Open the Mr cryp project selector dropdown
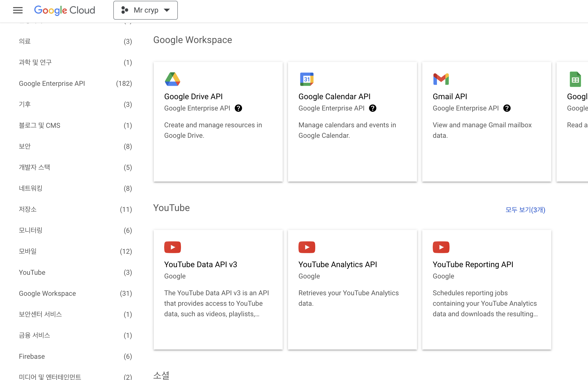This screenshot has height=380, width=588. tap(145, 10)
